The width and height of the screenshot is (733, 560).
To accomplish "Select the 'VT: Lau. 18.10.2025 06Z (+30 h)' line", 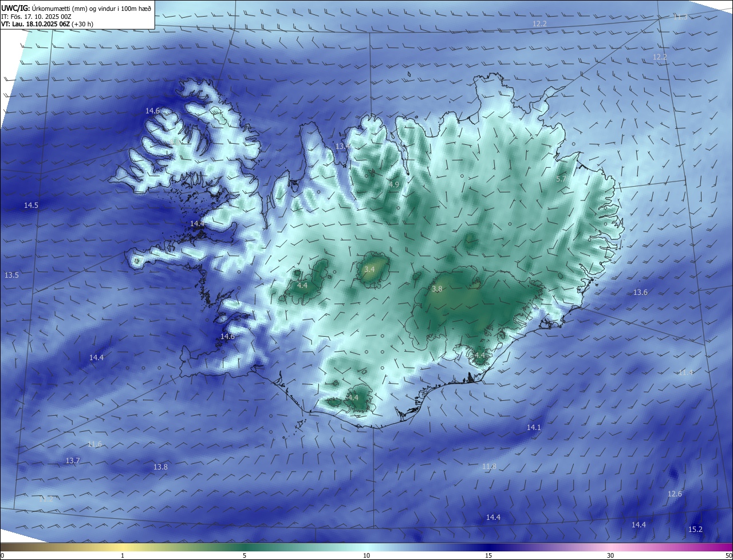I will [47, 24].
